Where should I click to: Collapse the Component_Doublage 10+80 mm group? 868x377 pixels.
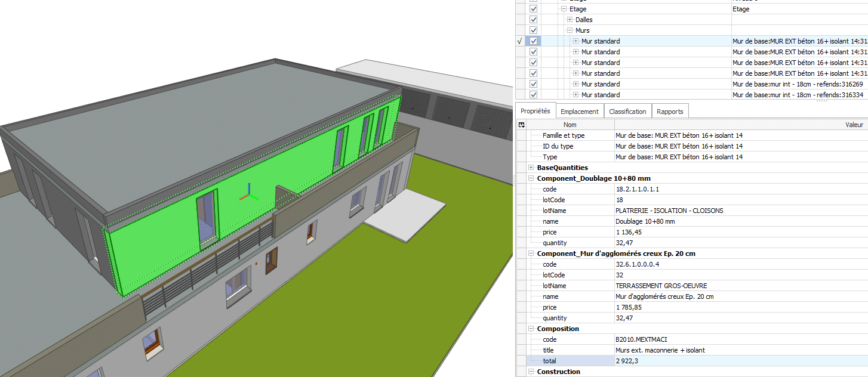click(x=531, y=178)
